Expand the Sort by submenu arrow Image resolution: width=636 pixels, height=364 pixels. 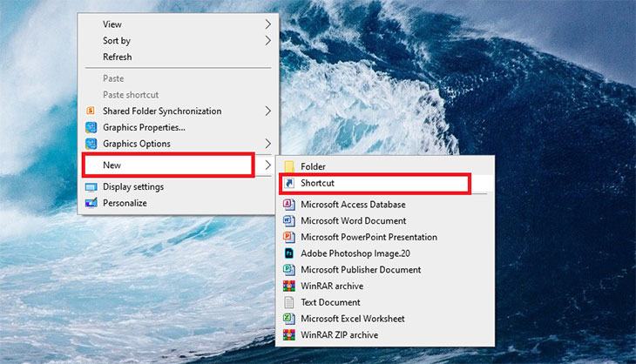[268, 41]
